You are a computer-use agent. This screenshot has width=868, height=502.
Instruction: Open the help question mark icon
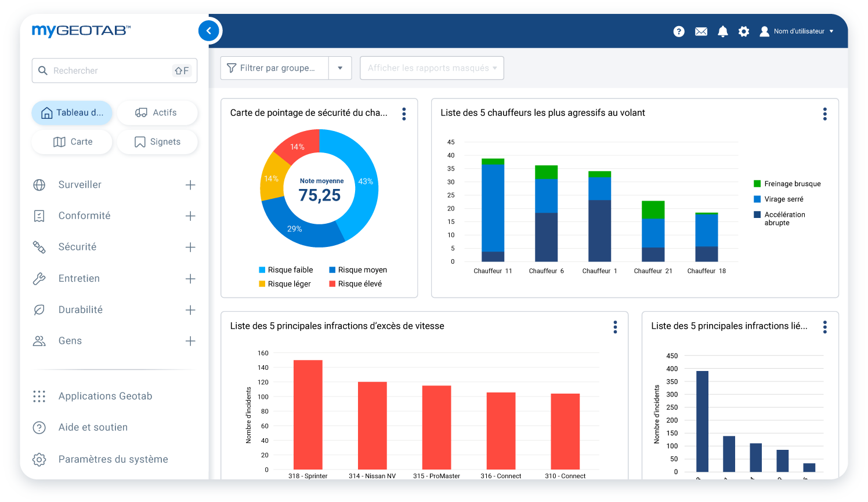679,31
